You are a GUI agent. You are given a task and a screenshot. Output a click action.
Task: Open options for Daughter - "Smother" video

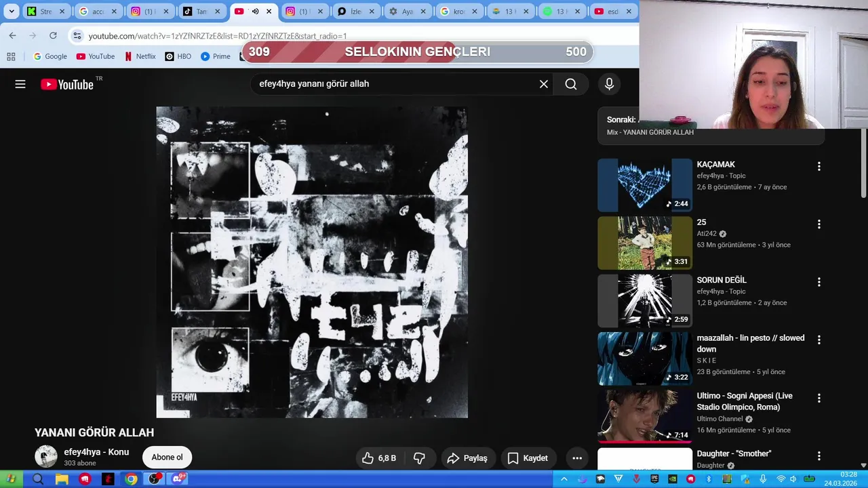click(x=818, y=455)
